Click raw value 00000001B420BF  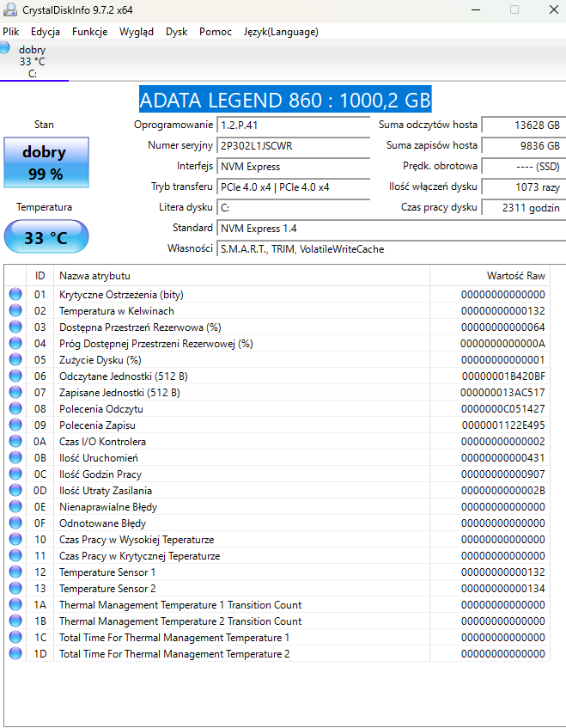pyautogui.click(x=503, y=376)
